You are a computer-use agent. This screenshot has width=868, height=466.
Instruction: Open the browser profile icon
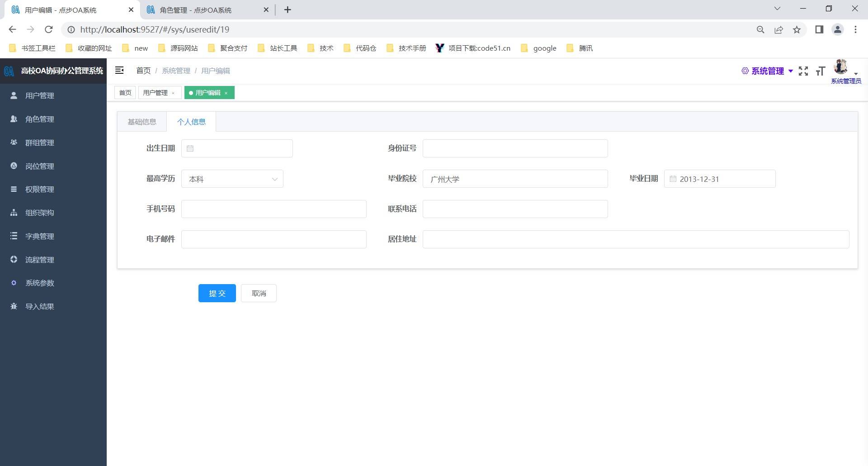[x=837, y=29]
